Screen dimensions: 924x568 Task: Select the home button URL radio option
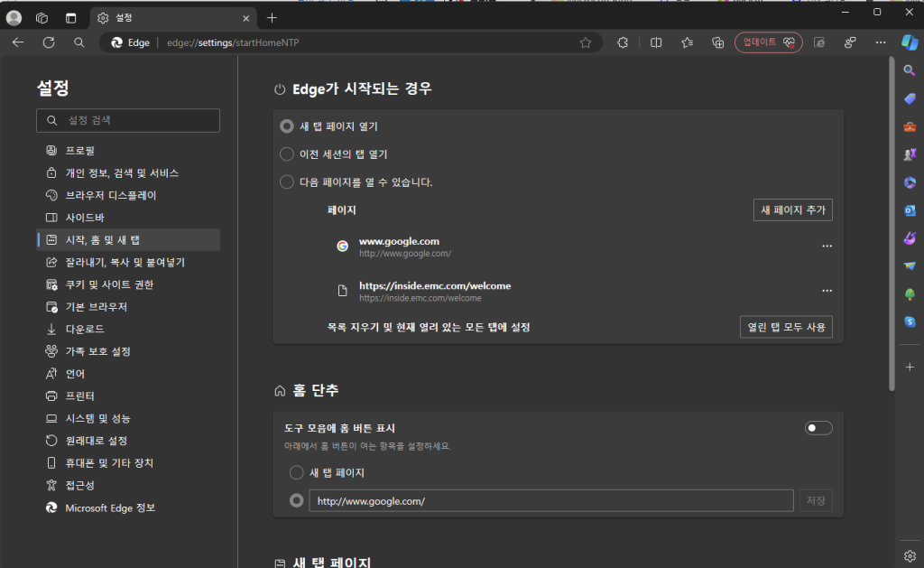(296, 501)
